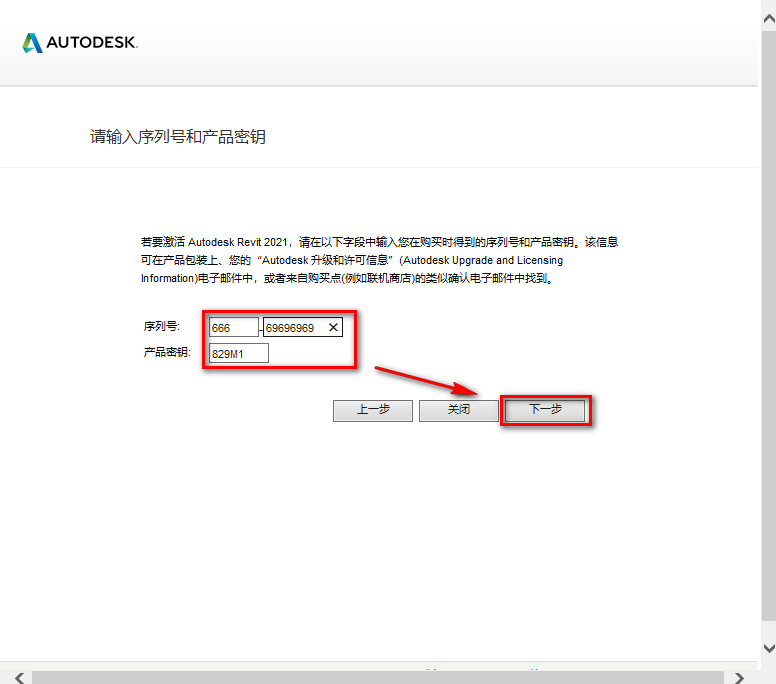
Task: Focus the serial number field showing 69696969
Action: [x=292, y=327]
